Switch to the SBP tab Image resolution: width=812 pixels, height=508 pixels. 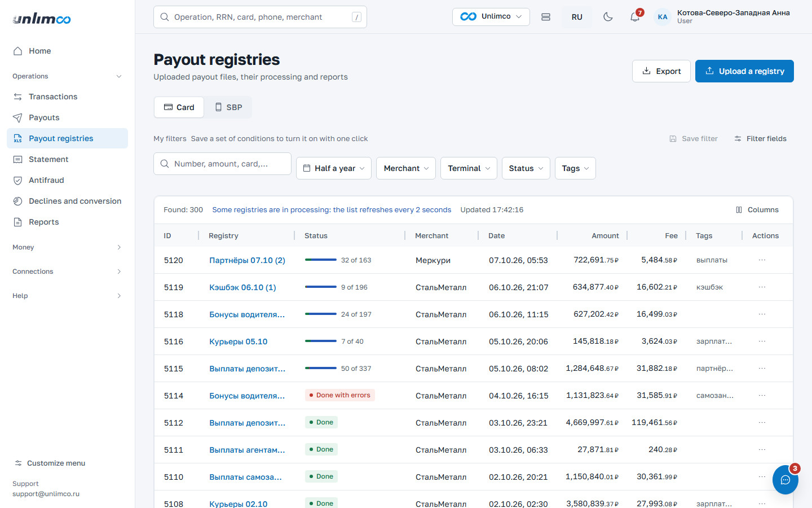pos(228,107)
